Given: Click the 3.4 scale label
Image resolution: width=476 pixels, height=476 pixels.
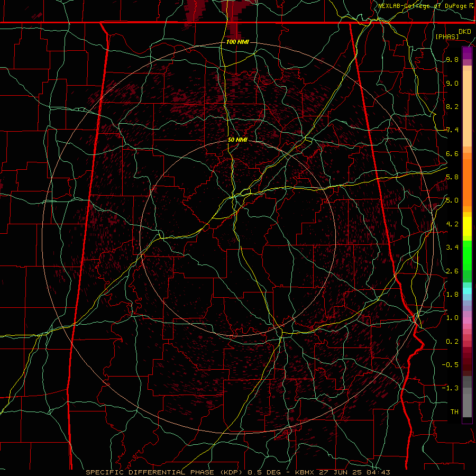Looking at the screenshot, I should click(x=452, y=248).
